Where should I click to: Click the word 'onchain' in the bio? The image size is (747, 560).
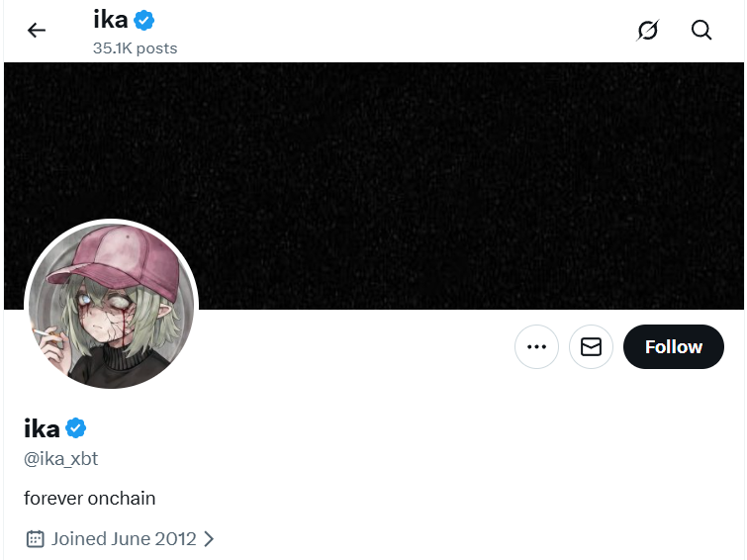(122, 498)
